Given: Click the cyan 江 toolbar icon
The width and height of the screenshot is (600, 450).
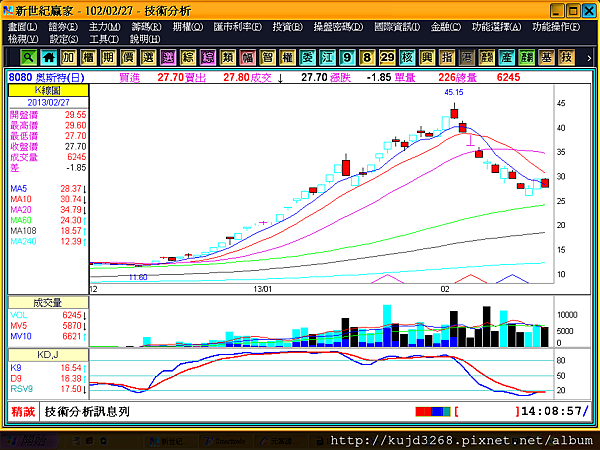Looking at the screenshot, I should coord(327,58).
